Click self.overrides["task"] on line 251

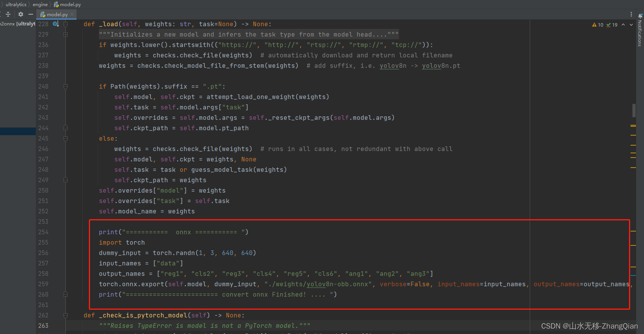tap(141, 201)
